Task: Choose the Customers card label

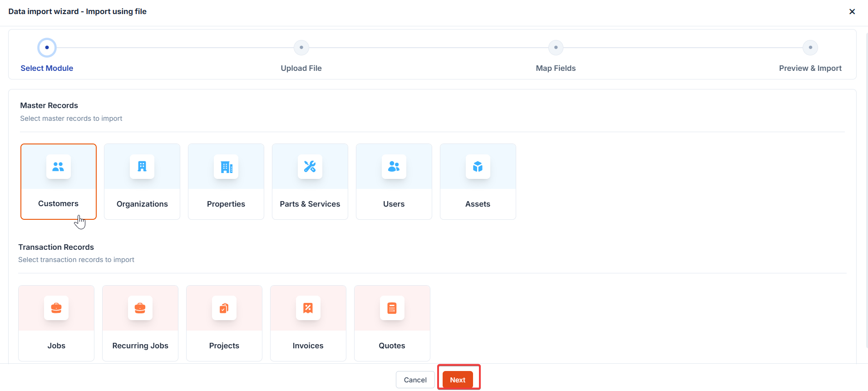Action: (58, 203)
